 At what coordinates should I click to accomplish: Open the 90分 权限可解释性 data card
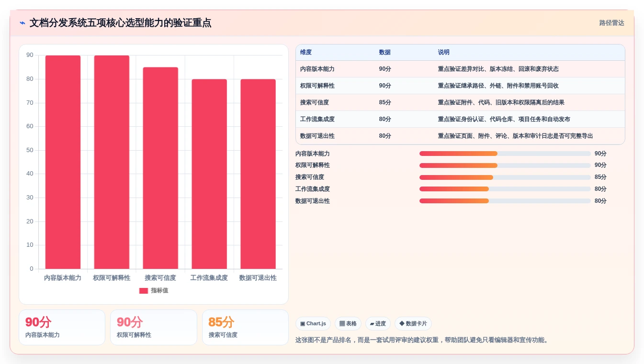coord(153,327)
